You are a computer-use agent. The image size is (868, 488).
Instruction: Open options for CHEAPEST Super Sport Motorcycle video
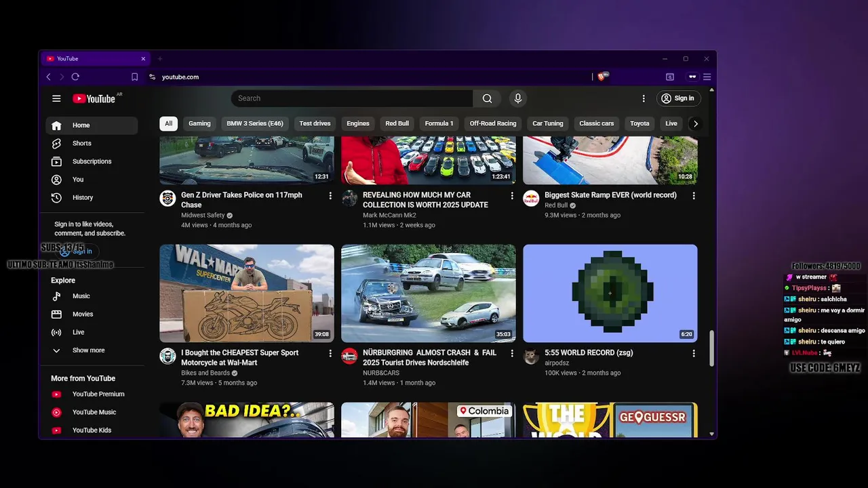pyautogui.click(x=330, y=353)
